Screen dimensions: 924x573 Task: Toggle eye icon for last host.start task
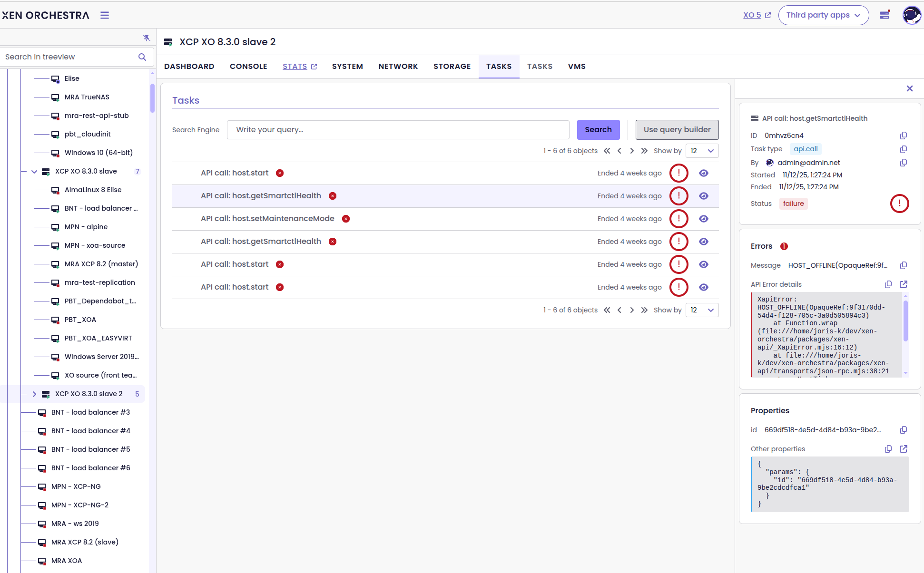point(704,287)
